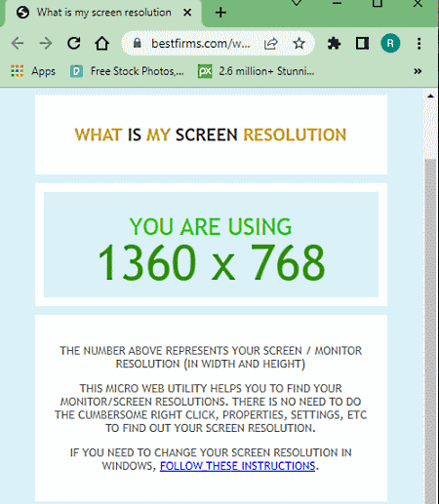Open Apps bookmark shortcut

33,71
